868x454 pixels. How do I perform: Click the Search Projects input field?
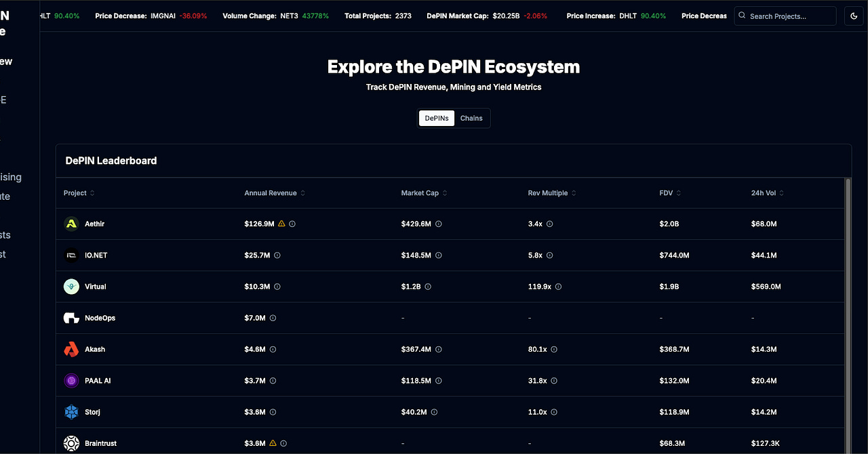pos(785,16)
